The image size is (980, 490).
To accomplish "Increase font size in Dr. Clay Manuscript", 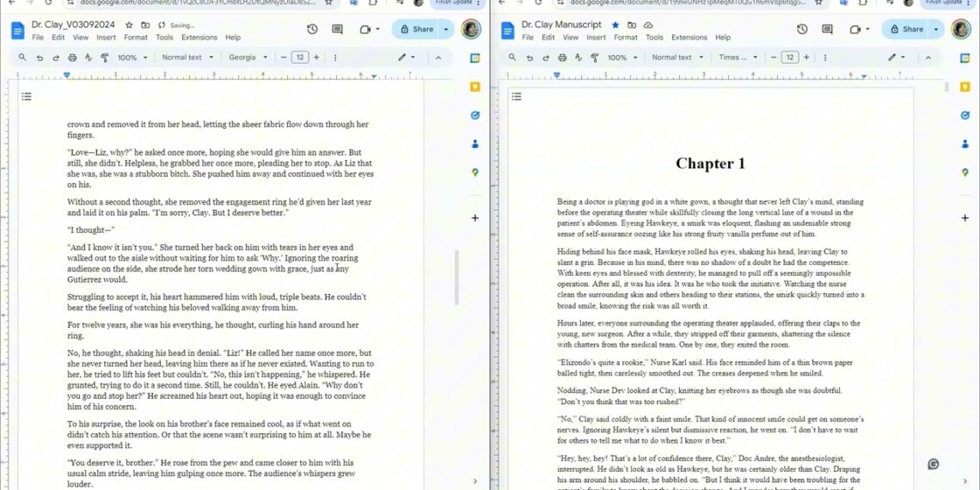I will click(x=806, y=58).
